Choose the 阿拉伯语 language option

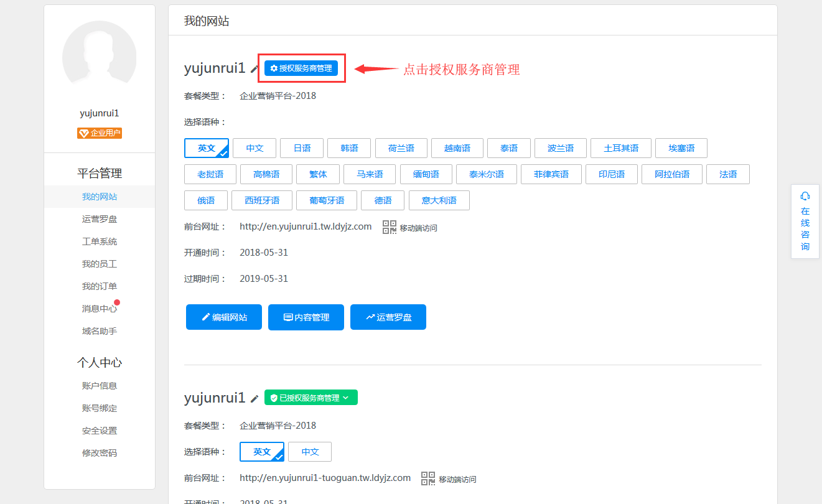click(x=672, y=174)
